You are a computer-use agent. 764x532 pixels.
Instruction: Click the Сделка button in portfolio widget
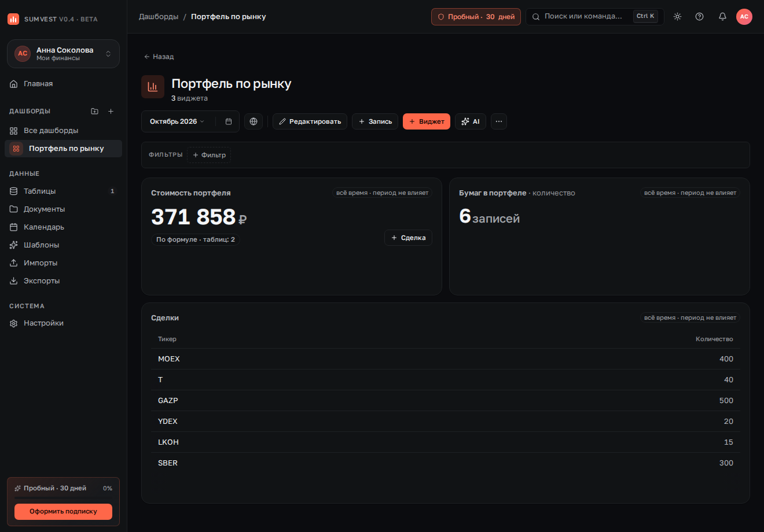(x=408, y=238)
